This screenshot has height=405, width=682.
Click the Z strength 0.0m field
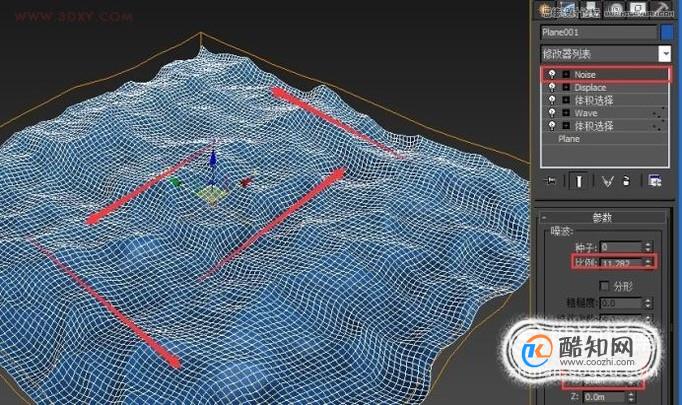click(x=604, y=397)
